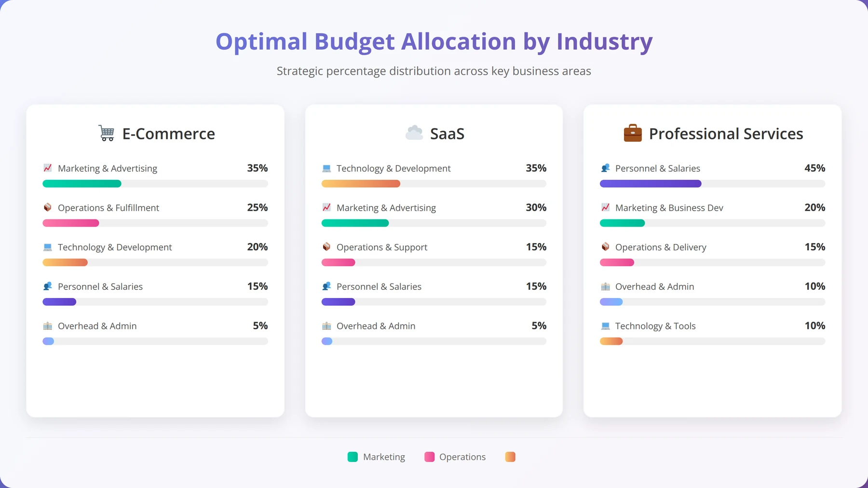Click the building icon for SaaS Overhead & Admin

(x=326, y=325)
